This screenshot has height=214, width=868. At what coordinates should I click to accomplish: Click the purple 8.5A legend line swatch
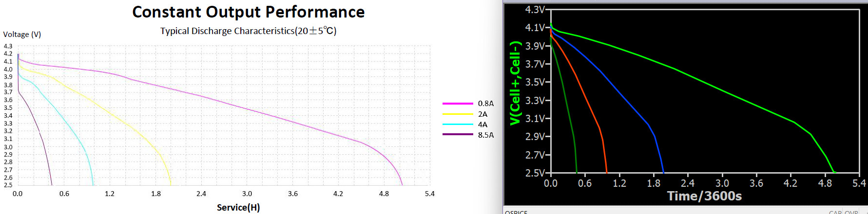(457, 135)
